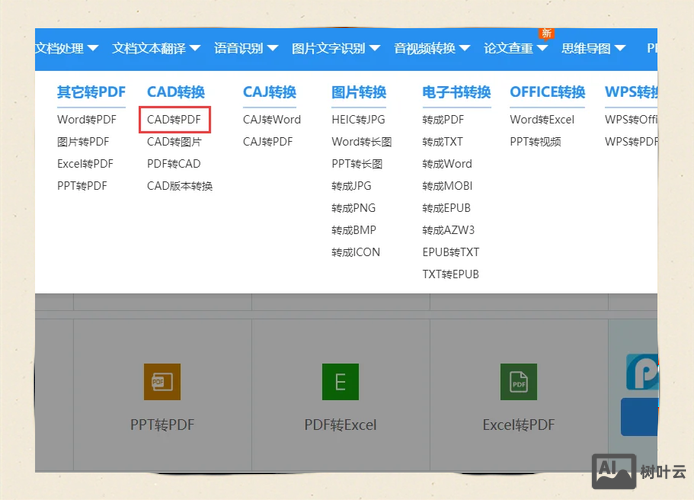
Task: Pick 转成Word under 电子书转换
Action: (447, 164)
